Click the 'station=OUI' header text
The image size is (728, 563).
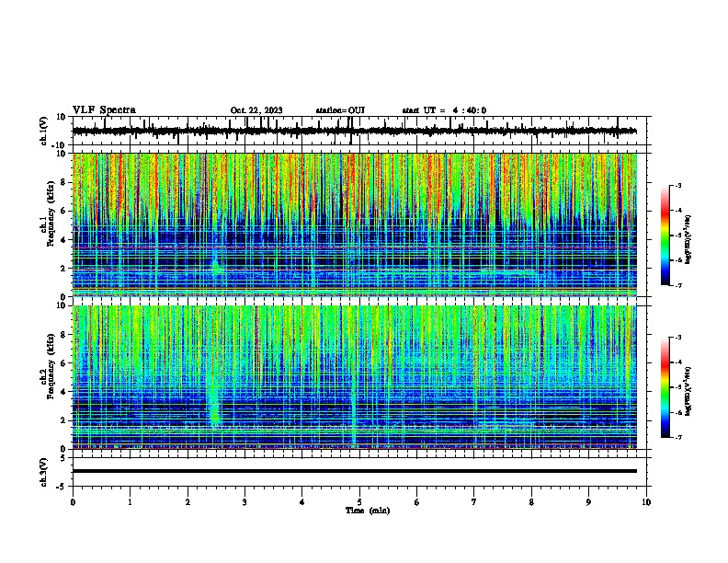pos(340,110)
